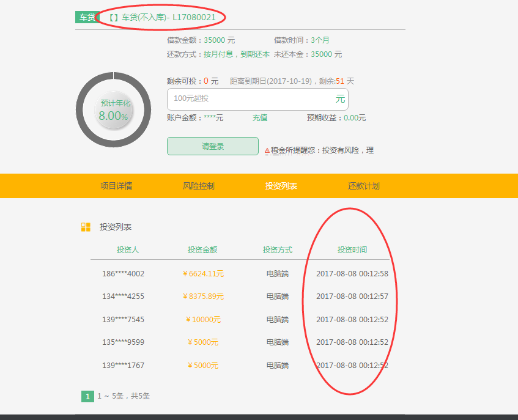Click the 100元起投 investment amount field

click(251, 99)
